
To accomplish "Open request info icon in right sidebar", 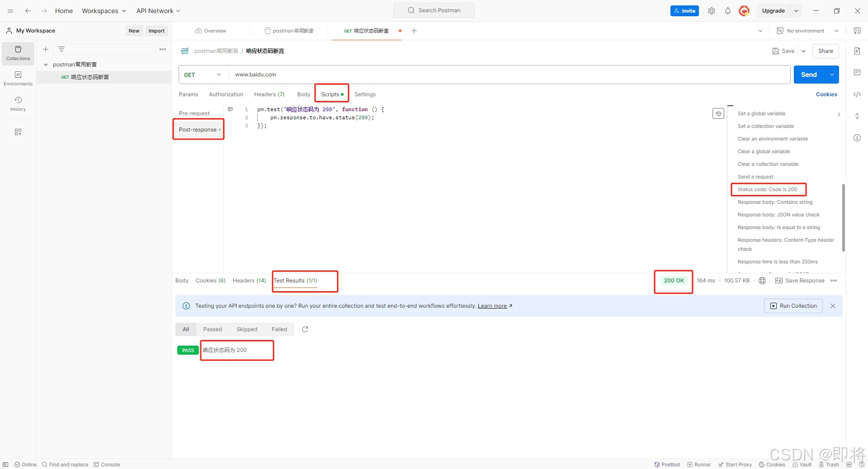I will tap(857, 138).
